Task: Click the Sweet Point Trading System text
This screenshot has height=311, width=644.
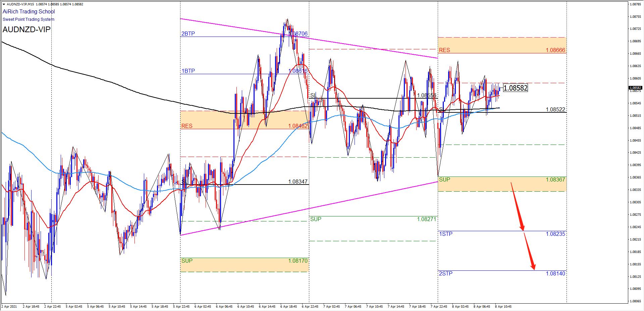Action: point(29,19)
